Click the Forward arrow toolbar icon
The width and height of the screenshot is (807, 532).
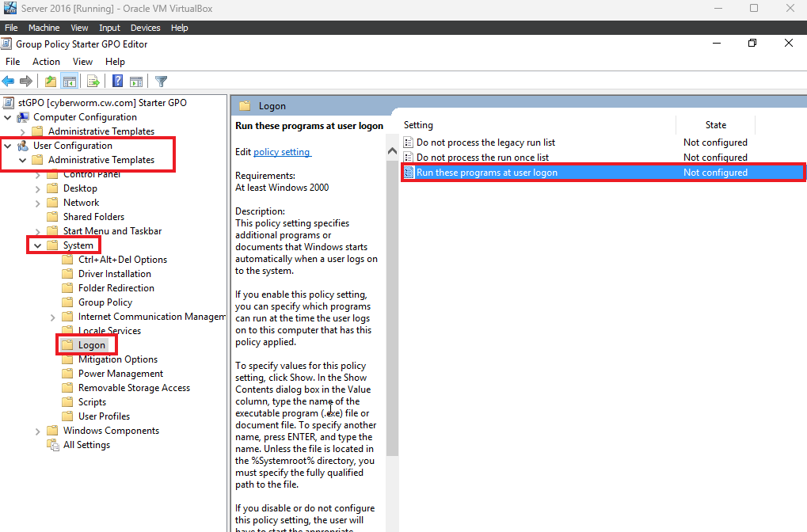click(25, 82)
